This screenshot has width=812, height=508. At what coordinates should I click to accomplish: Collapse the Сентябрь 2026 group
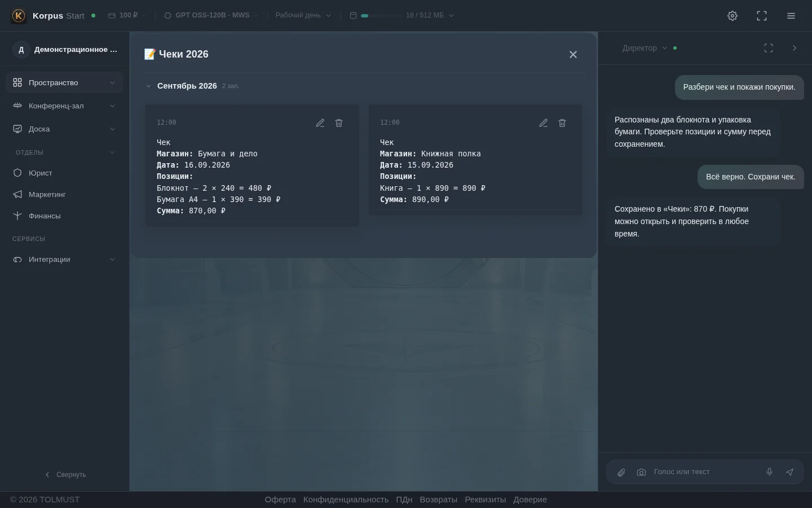point(148,86)
